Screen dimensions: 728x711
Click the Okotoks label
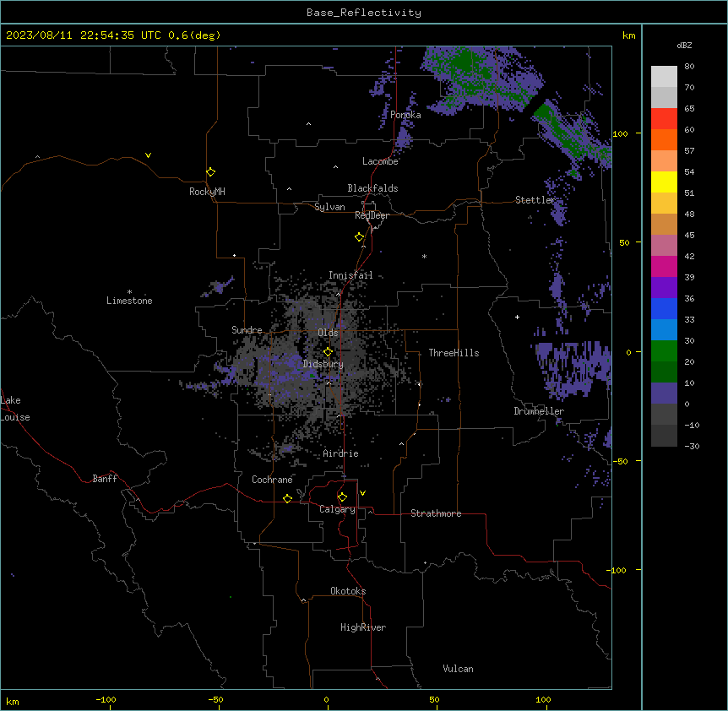tap(348, 591)
